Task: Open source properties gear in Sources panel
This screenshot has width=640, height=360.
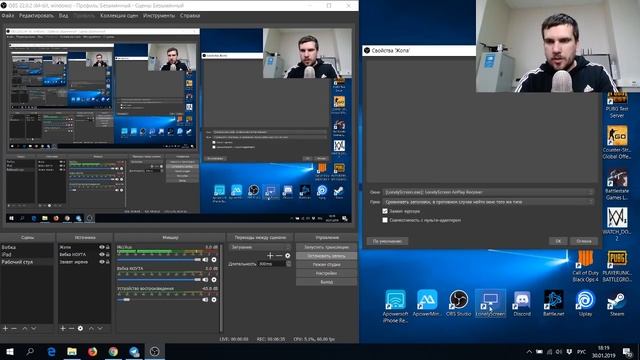Action: click(x=80, y=328)
